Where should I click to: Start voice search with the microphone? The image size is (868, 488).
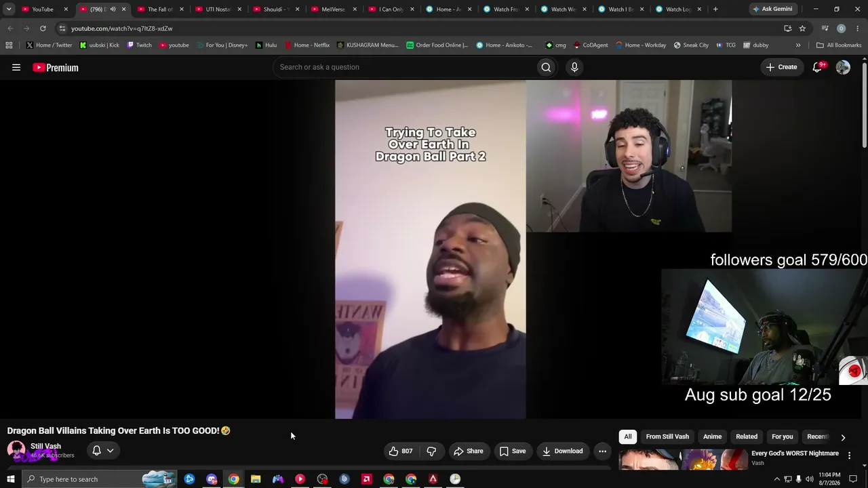point(574,67)
